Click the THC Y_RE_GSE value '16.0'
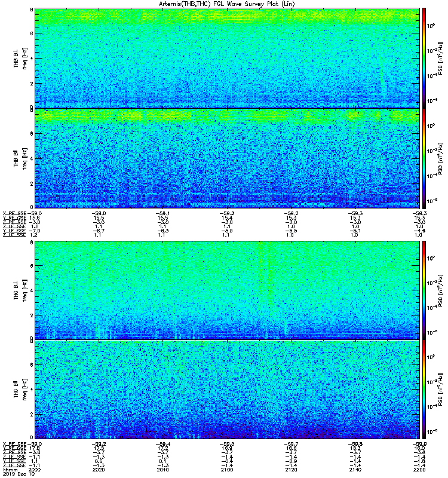Image resolution: width=448 pixels, height=478 pixels. pyautogui.click(x=420, y=449)
